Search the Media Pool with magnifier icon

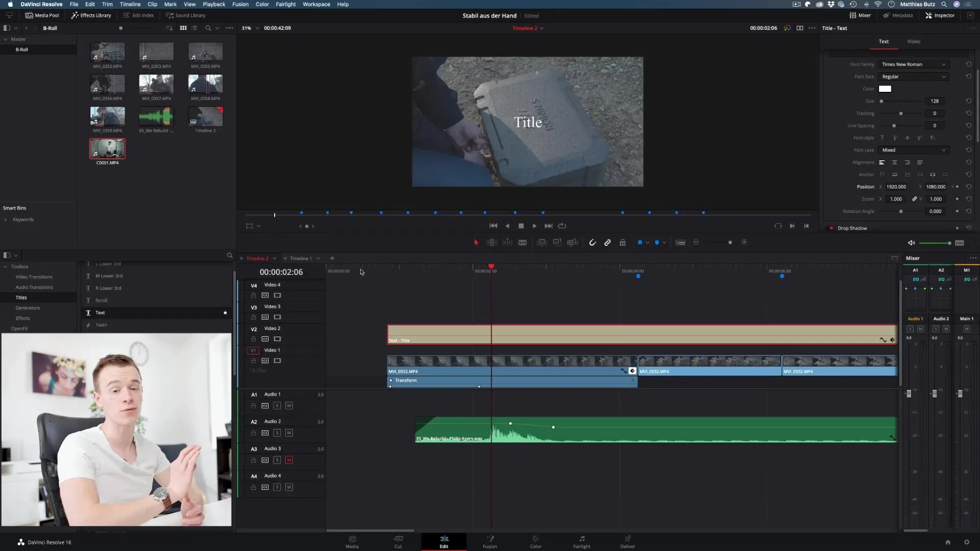point(208,28)
